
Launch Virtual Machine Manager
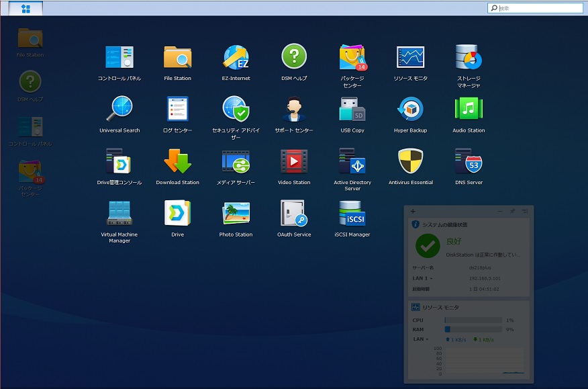pyautogui.click(x=119, y=213)
